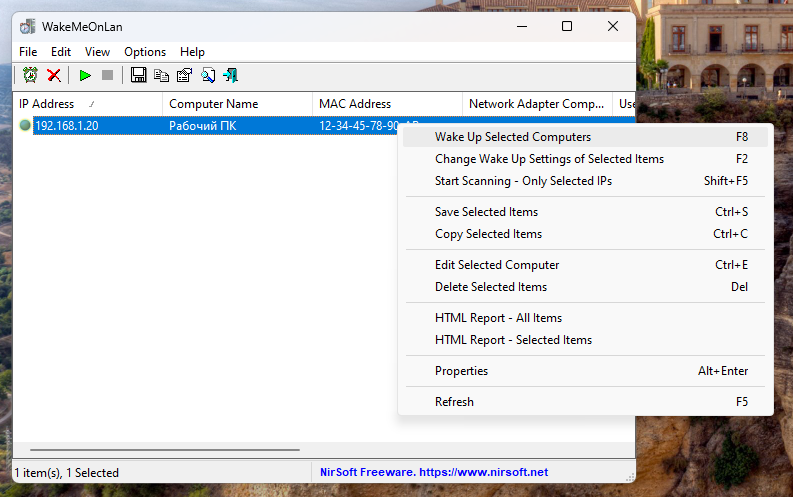
Task: Sort by the Network Adapter Company column header
Action: pyautogui.click(x=537, y=104)
